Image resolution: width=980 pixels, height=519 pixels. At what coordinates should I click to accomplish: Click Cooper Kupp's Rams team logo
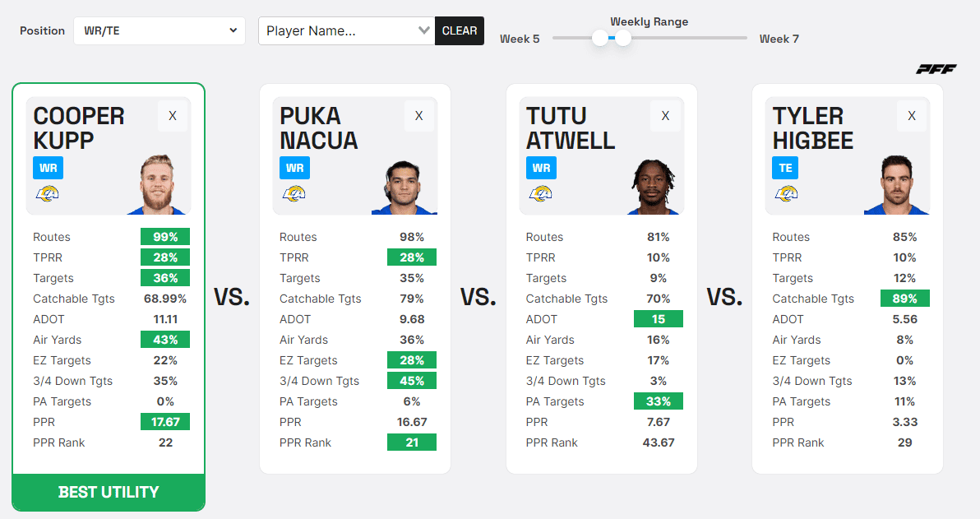[47, 194]
